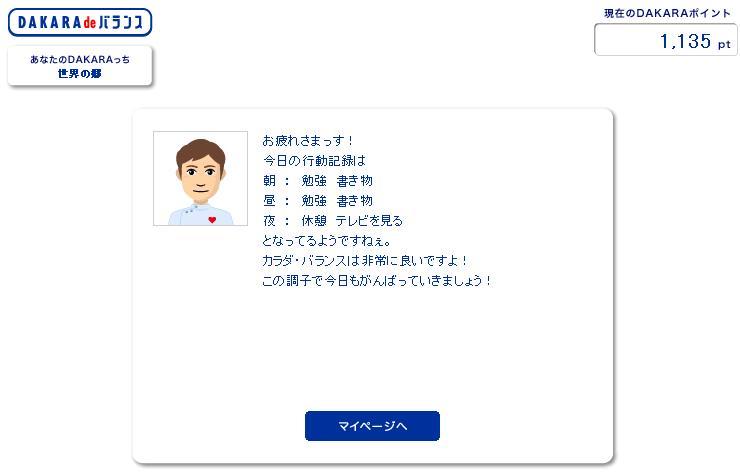The width and height of the screenshot is (740, 476).
Task: Go to マイページへ button
Action: click(x=372, y=426)
